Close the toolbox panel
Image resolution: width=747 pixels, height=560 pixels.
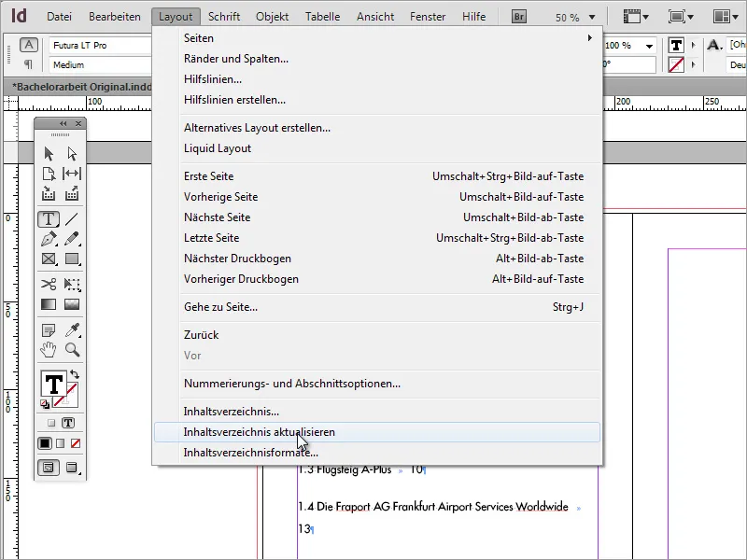coord(78,123)
